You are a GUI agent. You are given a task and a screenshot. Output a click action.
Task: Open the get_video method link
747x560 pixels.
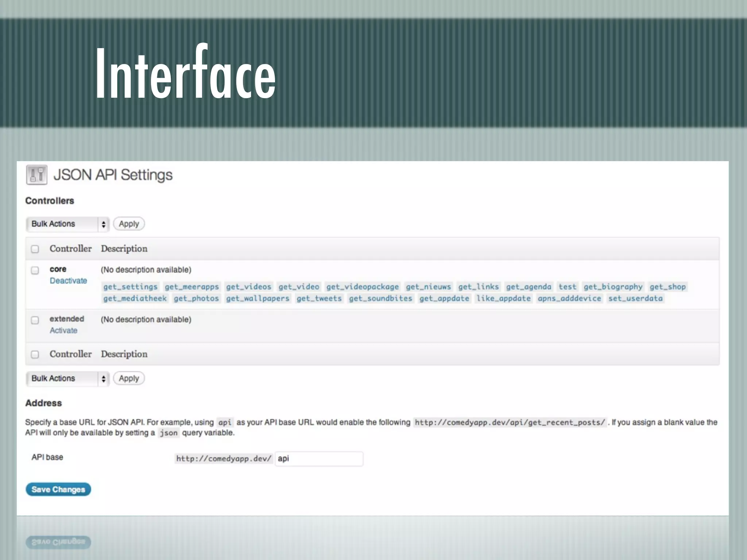pos(299,287)
